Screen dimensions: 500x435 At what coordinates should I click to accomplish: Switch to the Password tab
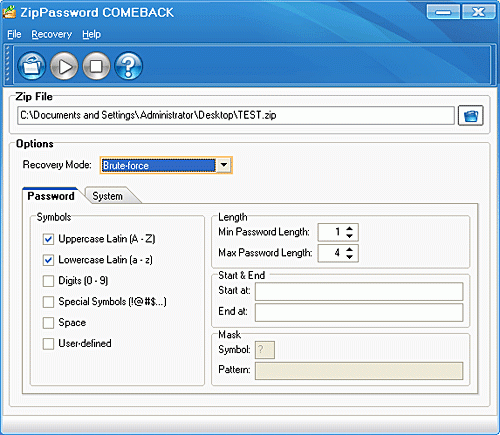(x=51, y=196)
